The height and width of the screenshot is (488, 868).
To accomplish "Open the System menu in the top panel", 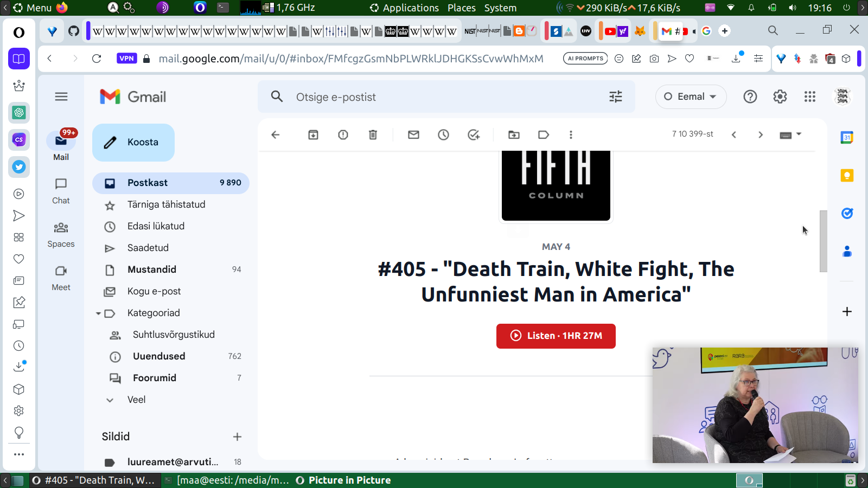I will [500, 8].
